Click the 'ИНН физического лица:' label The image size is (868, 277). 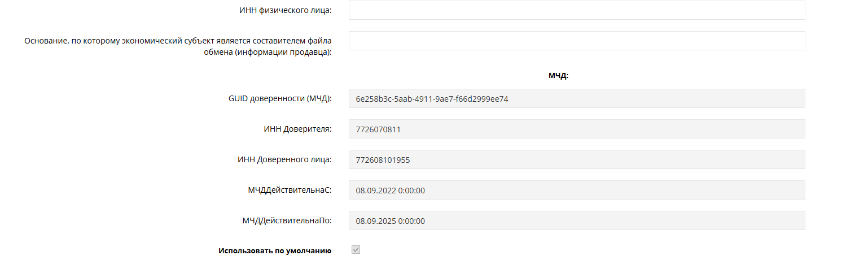pos(286,10)
